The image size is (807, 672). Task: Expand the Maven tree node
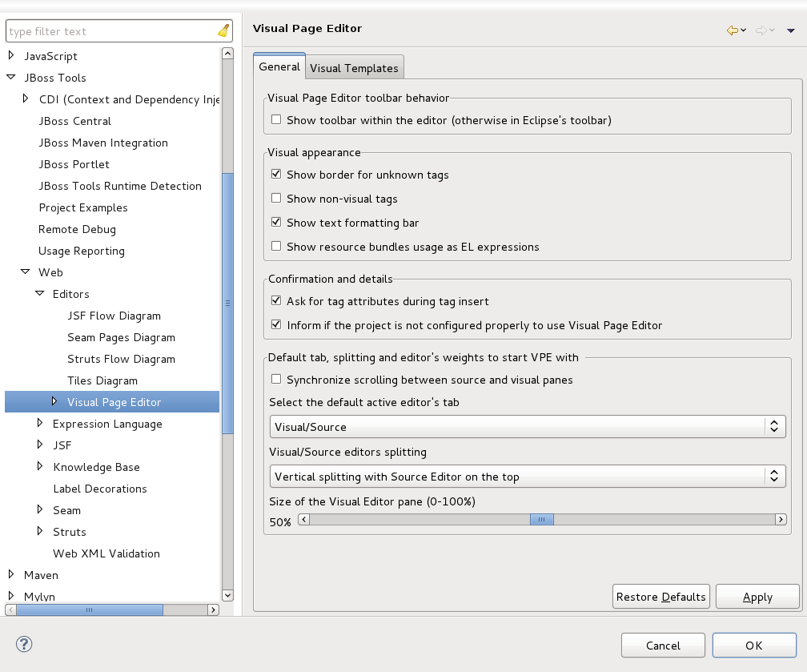click(11, 573)
